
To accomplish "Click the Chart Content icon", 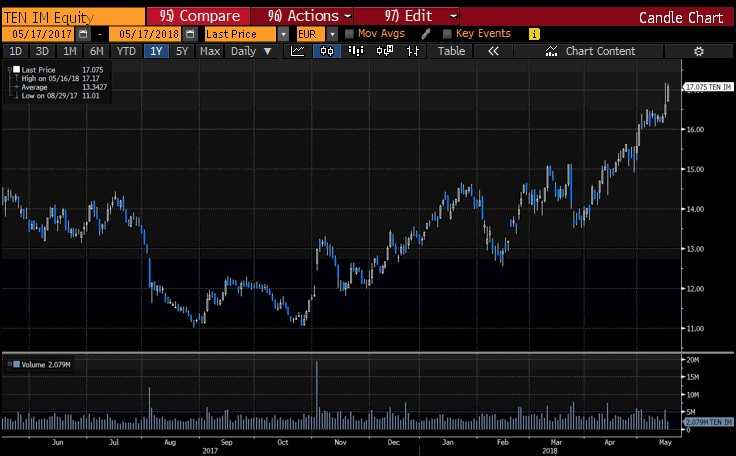I will point(551,51).
